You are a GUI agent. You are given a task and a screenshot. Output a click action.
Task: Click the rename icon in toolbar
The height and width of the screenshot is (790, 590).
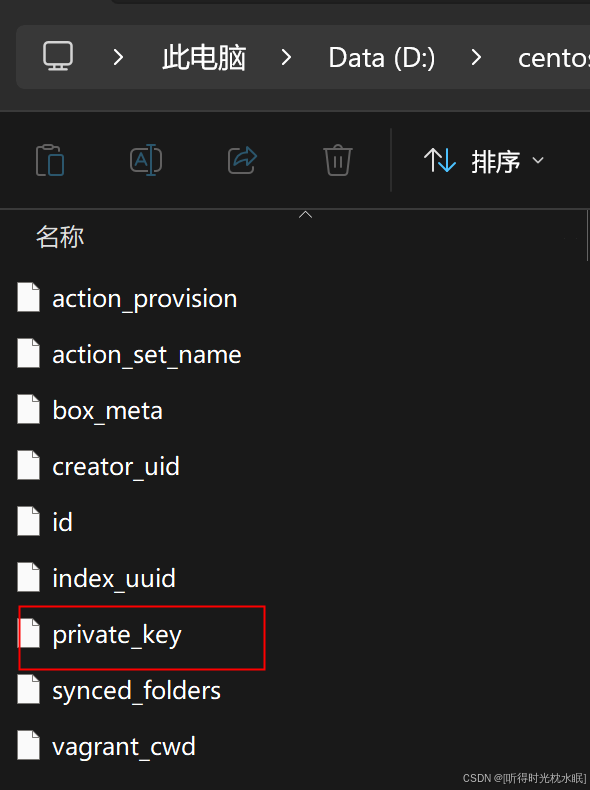pos(146,160)
